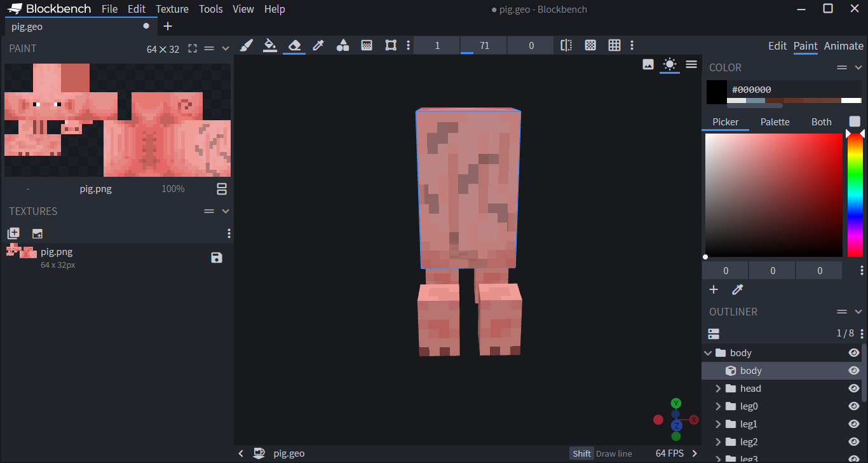Toggle lock alpha channel
Image resolution: width=868 pixels, height=463 pixels.
click(590, 45)
